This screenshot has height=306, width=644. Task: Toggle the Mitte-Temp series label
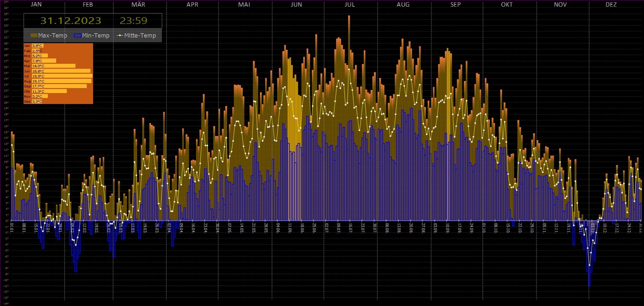[x=140, y=36]
